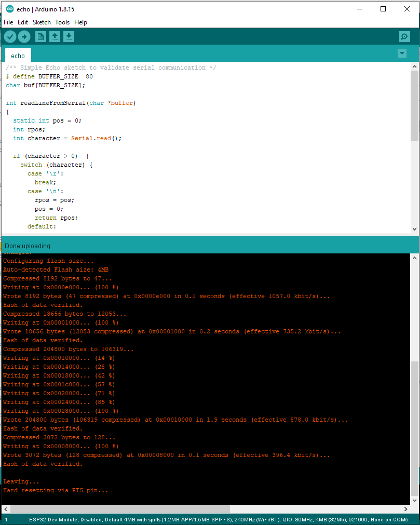This screenshot has width=420, height=525.
Task: Click the 'static int pos = 0;' line
Action: point(47,120)
